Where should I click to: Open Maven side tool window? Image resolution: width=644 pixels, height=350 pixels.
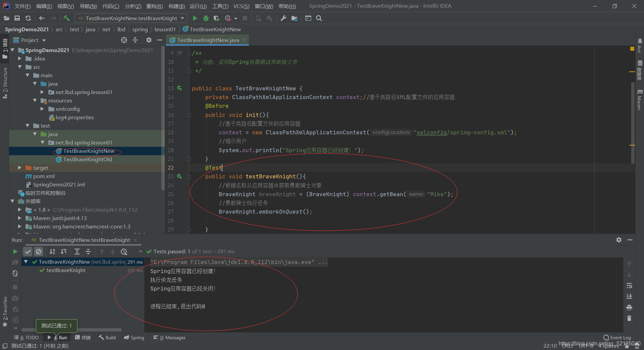pyautogui.click(x=640, y=99)
